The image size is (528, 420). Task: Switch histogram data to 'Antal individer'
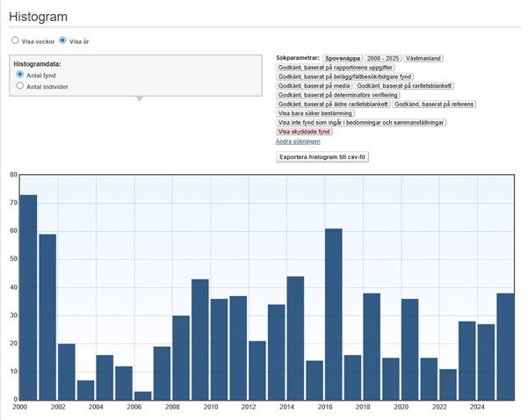[20, 87]
